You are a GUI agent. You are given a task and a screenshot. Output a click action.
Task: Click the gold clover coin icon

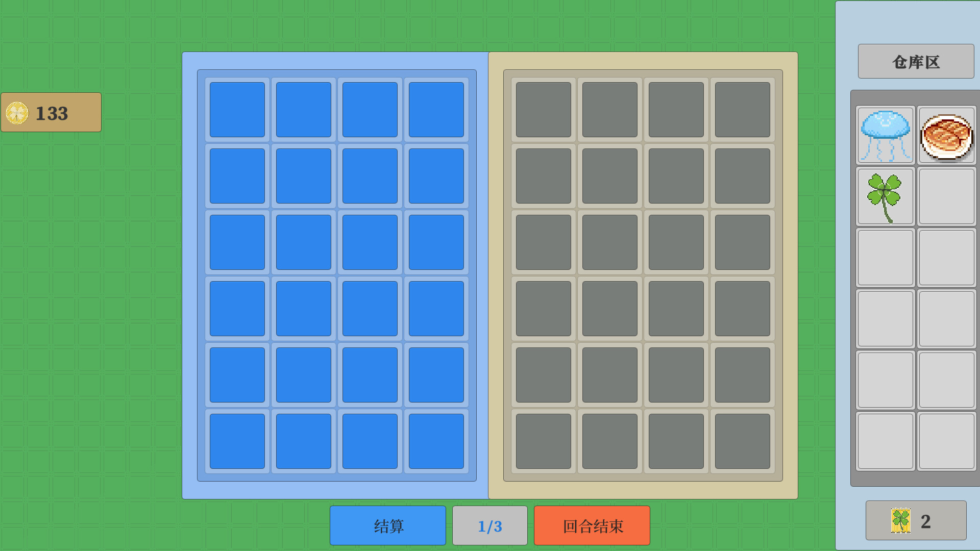[x=17, y=113]
